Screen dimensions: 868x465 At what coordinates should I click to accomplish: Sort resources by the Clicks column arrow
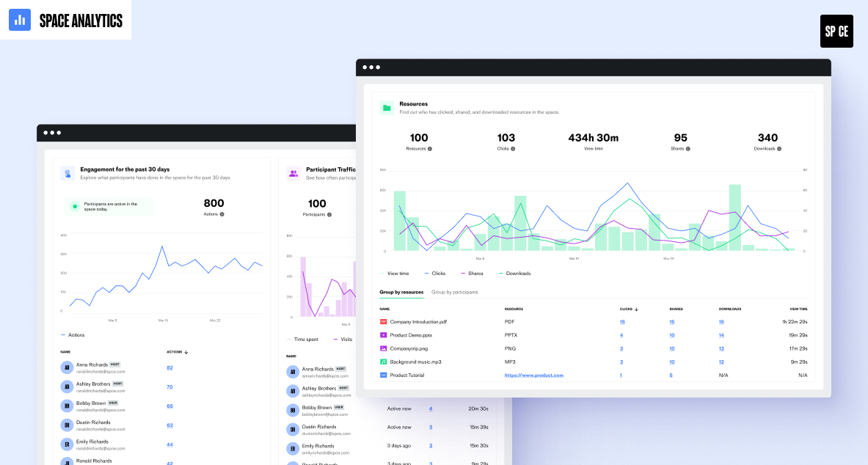click(636, 310)
